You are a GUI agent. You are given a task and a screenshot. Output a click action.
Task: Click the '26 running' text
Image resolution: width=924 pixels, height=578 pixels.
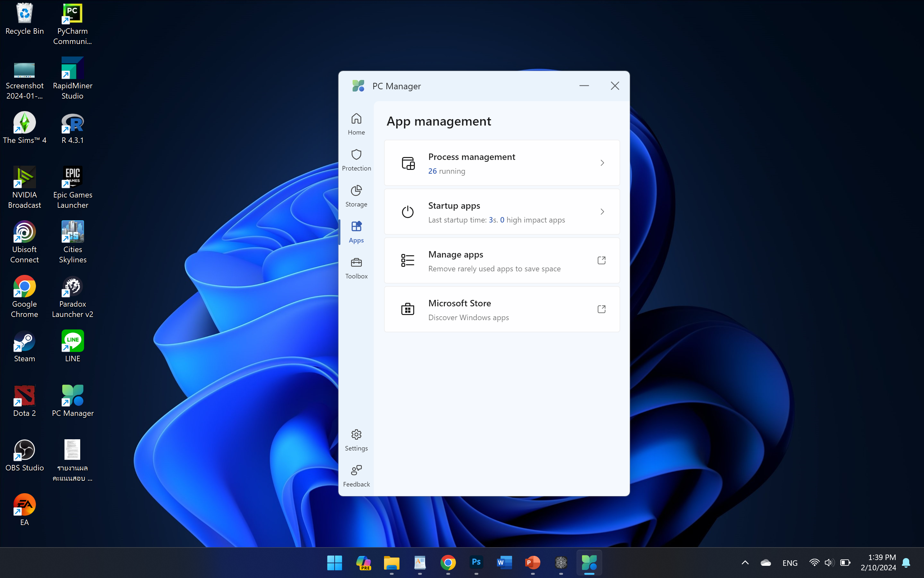[x=446, y=171]
